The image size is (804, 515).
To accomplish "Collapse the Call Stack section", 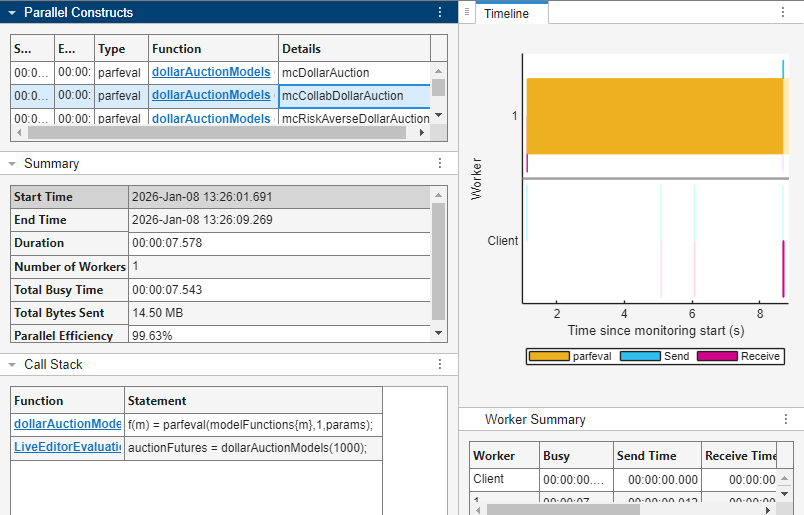I will coord(12,365).
